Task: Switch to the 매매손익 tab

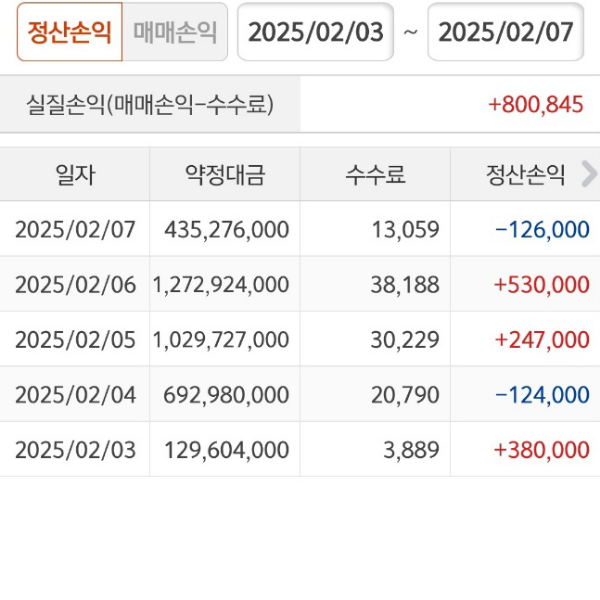Action: point(175,32)
